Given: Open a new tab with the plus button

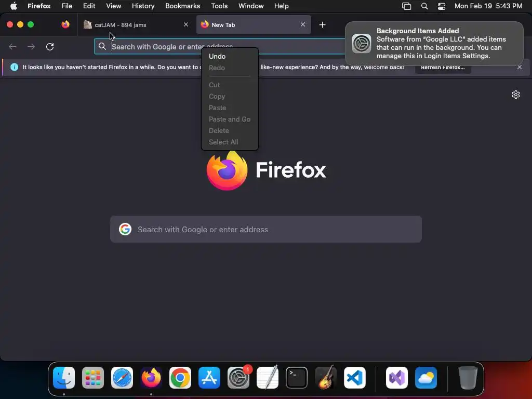Looking at the screenshot, I should pos(322,25).
